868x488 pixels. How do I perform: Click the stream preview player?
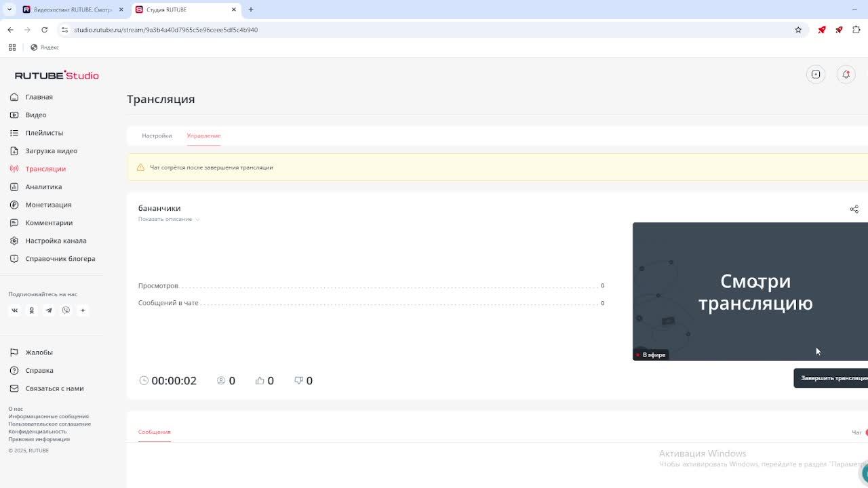[750, 291]
